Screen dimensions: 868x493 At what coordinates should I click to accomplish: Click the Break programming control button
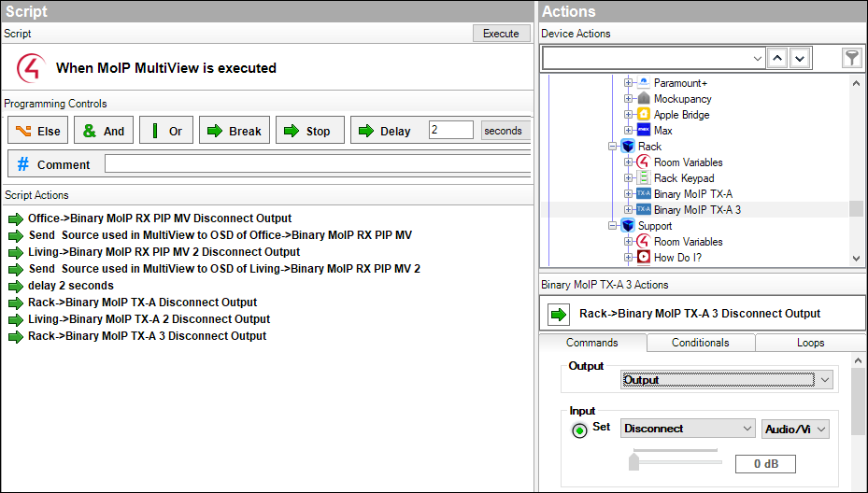point(234,131)
